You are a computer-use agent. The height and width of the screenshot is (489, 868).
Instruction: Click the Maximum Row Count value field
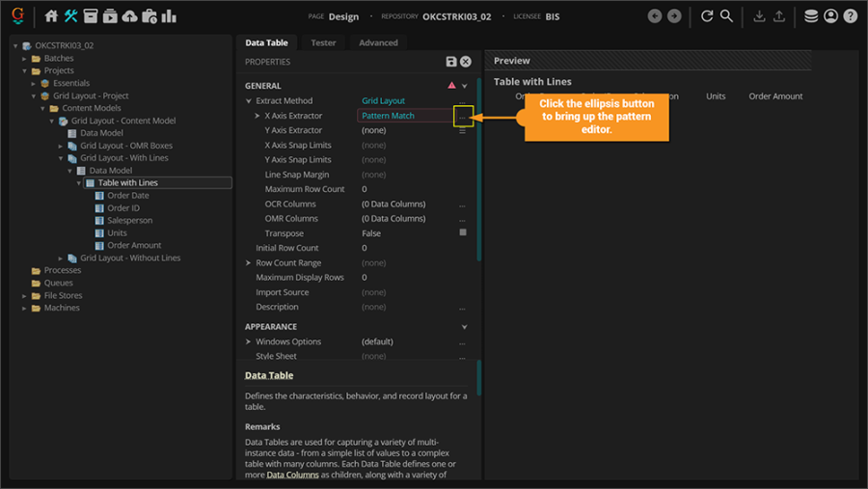tap(405, 189)
